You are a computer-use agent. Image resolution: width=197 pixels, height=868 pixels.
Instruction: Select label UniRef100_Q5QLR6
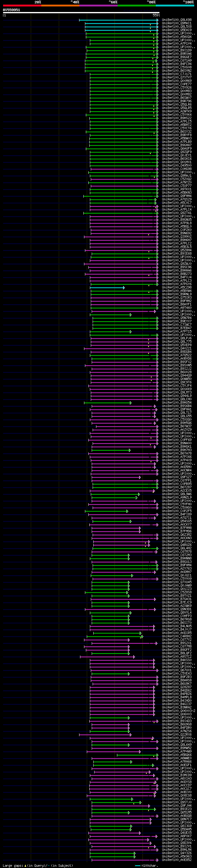point(176,104)
